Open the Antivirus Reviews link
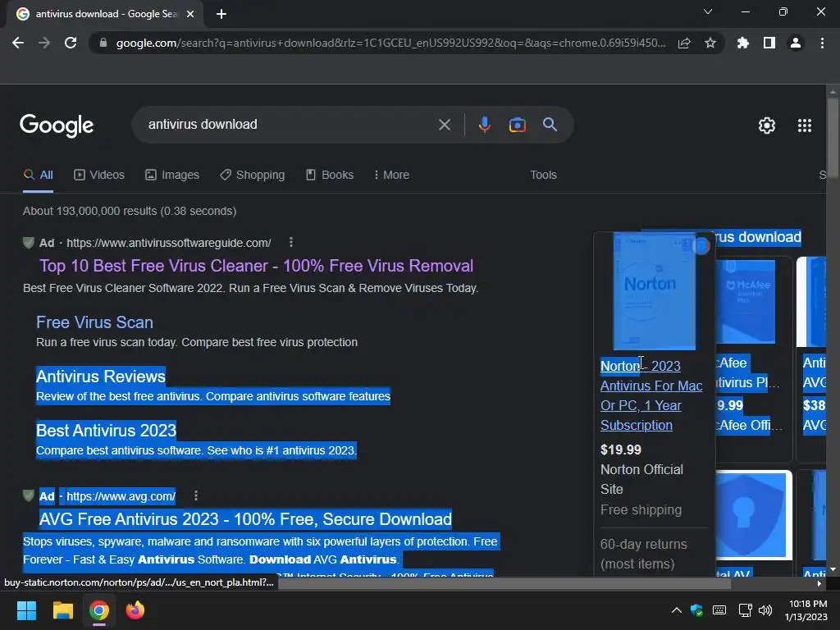Image resolution: width=840 pixels, height=630 pixels. click(x=101, y=377)
